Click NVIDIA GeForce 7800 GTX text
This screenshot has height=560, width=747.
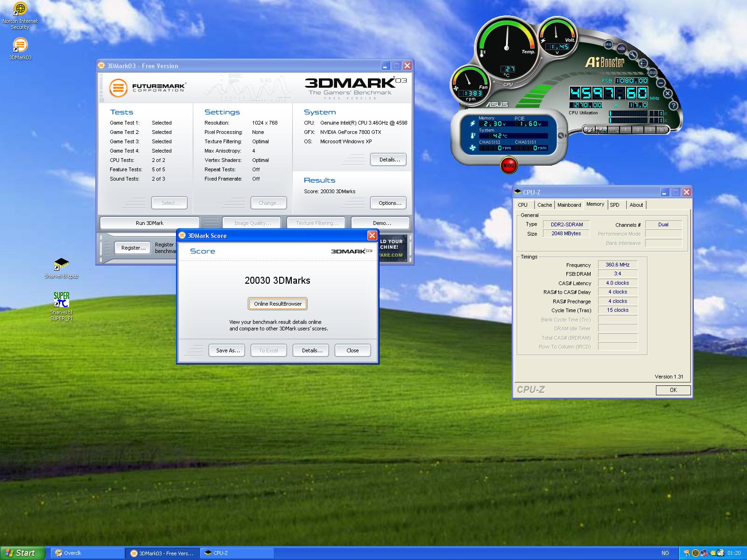coord(351,132)
